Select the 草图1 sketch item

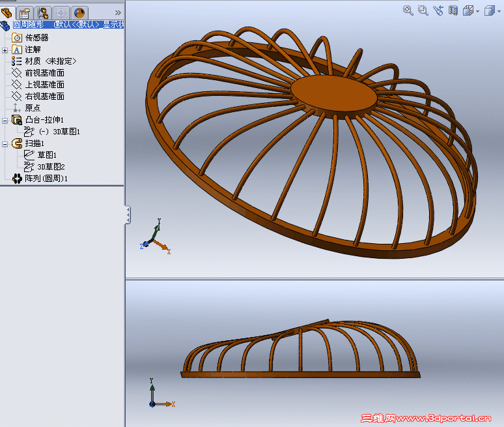(47, 155)
